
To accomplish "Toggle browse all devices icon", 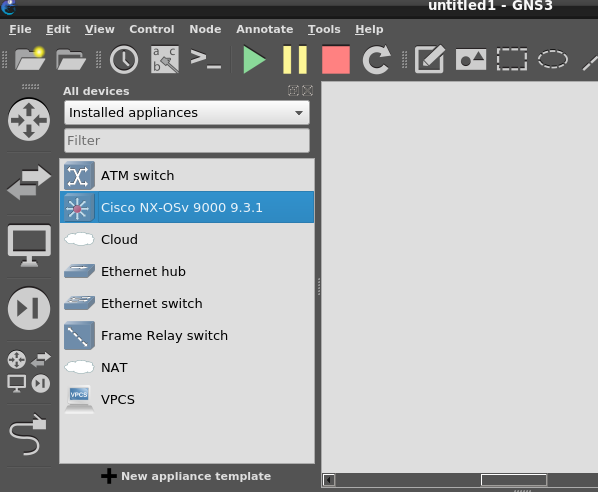I will [x=29, y=371].
